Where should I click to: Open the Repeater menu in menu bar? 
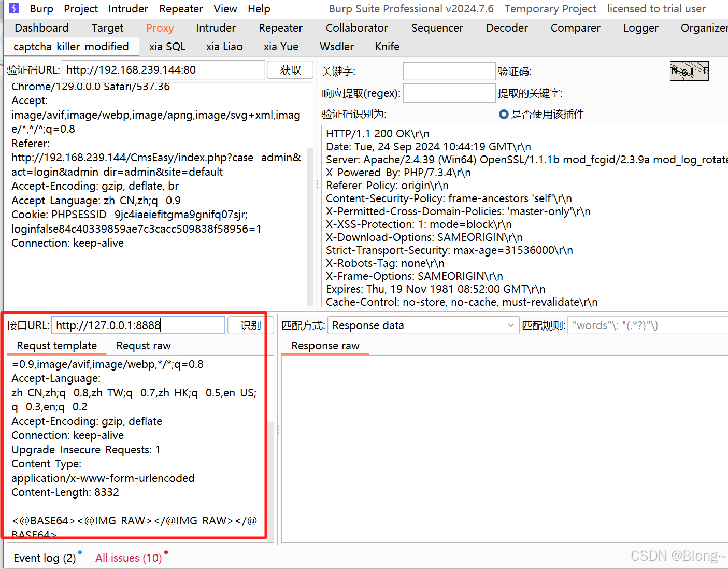pos(181,9)
